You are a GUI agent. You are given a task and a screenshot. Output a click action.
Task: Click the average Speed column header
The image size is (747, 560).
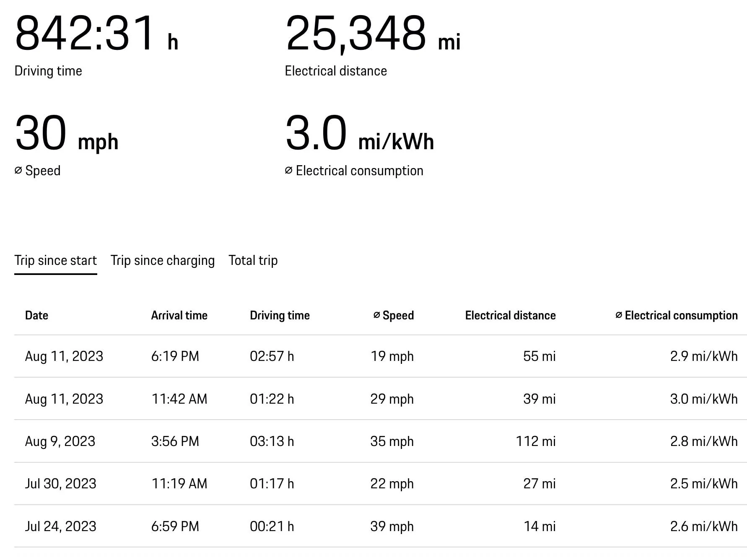(x=394, y=315)
